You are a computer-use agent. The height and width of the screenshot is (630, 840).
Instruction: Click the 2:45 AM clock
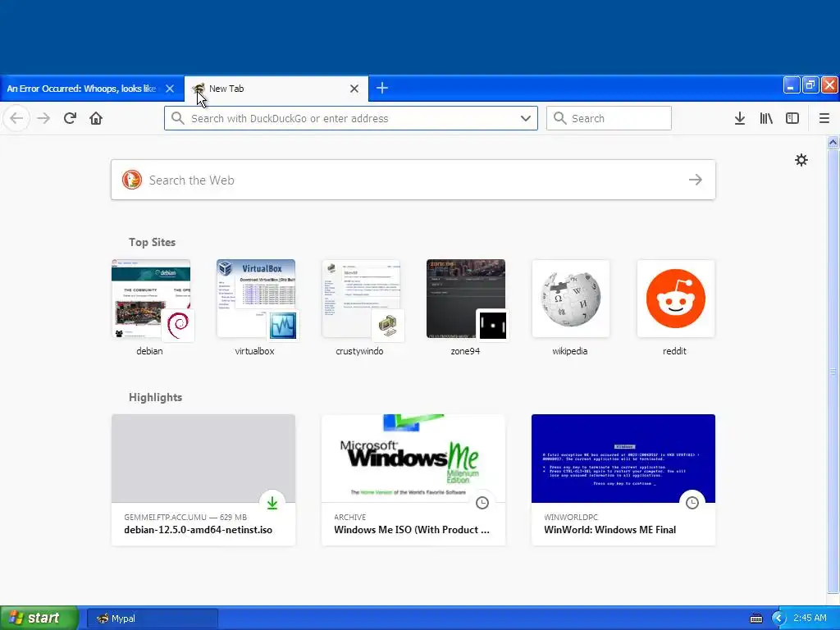click(810, 619)
